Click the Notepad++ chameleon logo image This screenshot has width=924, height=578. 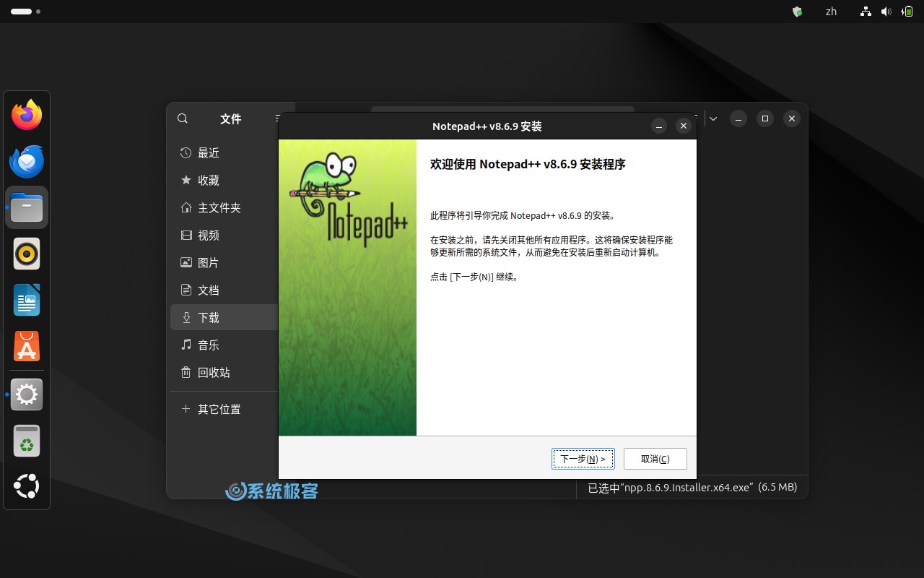point(348,199)
